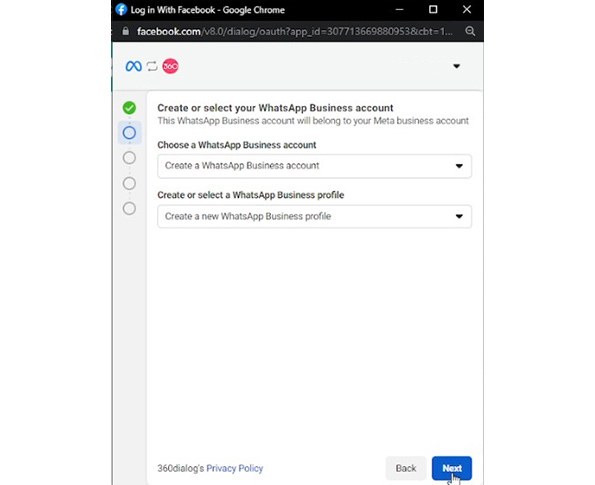The image size is (595, 485).
Task: Select the last step circle in sidebar
Action: (129, 208)
